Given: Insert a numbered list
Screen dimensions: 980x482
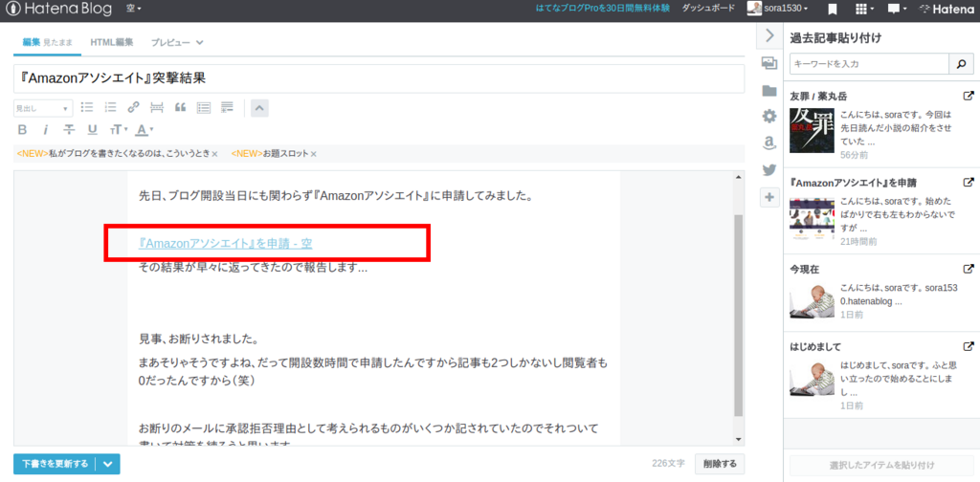Looking at the screenshot, I should pos(111,107).
